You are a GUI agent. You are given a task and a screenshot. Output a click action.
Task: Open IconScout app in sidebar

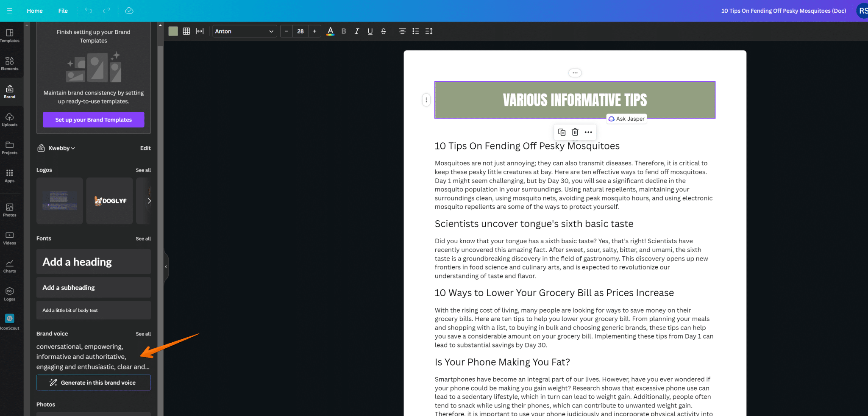click(x=9, y=322)
